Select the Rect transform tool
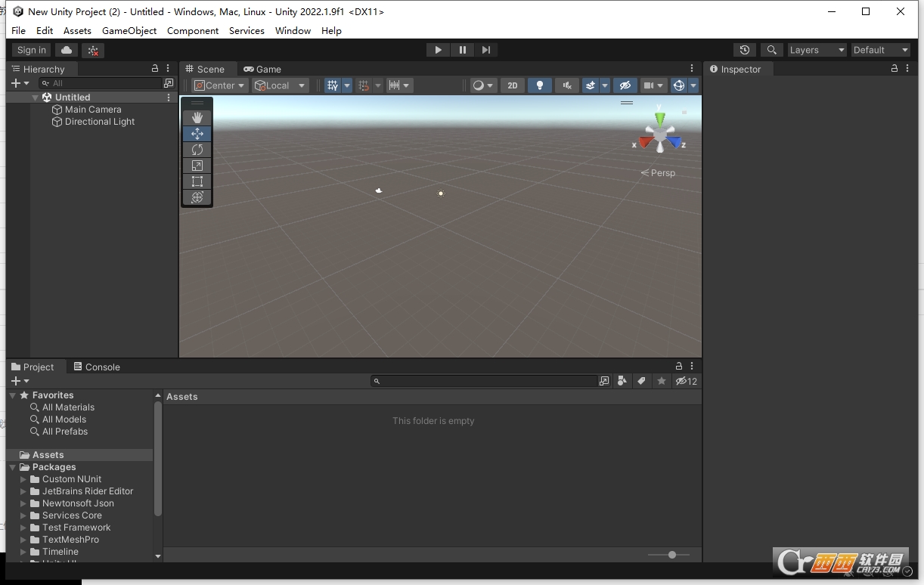 (x=197, y=181)
